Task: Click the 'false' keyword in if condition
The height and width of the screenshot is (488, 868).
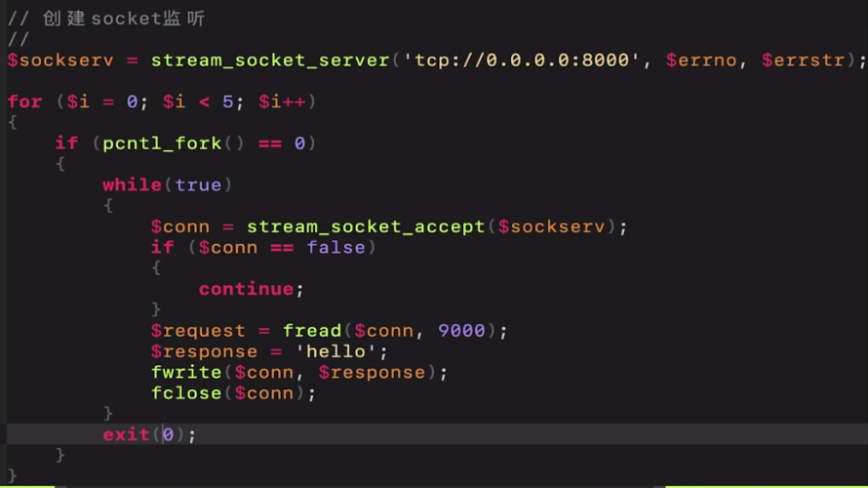Action: [335, 247]
